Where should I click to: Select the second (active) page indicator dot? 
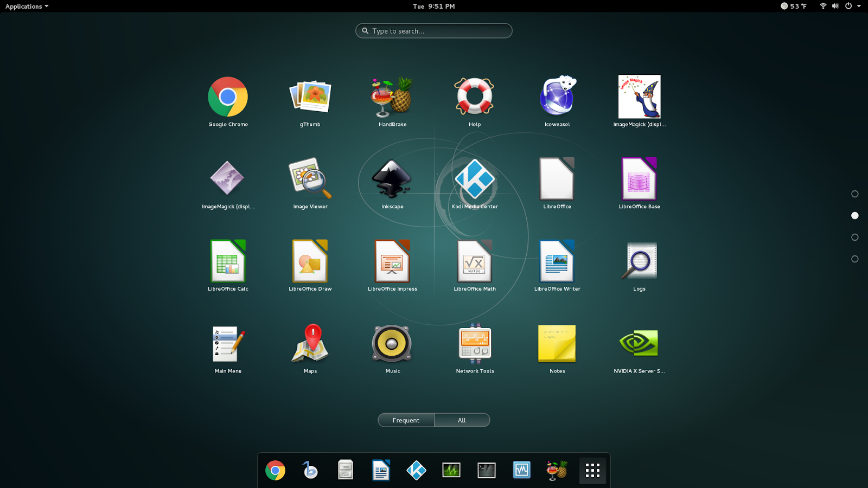pyautogui.click(x=855, y=216)
